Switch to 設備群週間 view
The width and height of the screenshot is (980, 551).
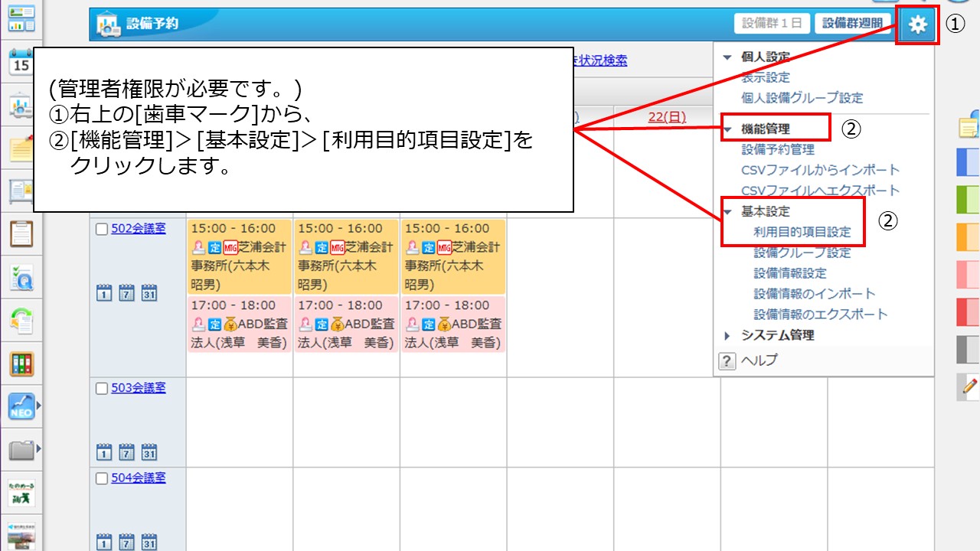[852, 24]
